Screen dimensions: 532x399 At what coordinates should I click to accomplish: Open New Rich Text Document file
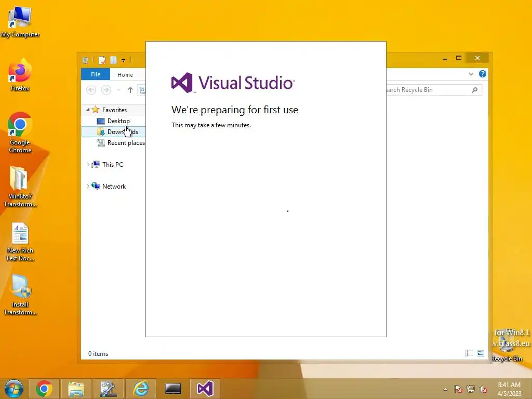coord(20,242)
